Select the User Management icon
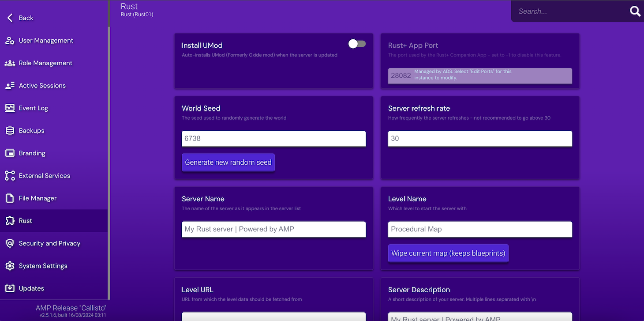This screenshot has width=644, height=321. click(10, 40)
